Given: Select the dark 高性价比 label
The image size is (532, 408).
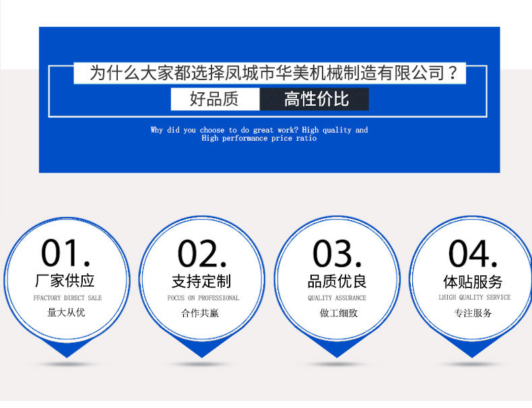Looking at the screenshot, I should pos(314,99).
